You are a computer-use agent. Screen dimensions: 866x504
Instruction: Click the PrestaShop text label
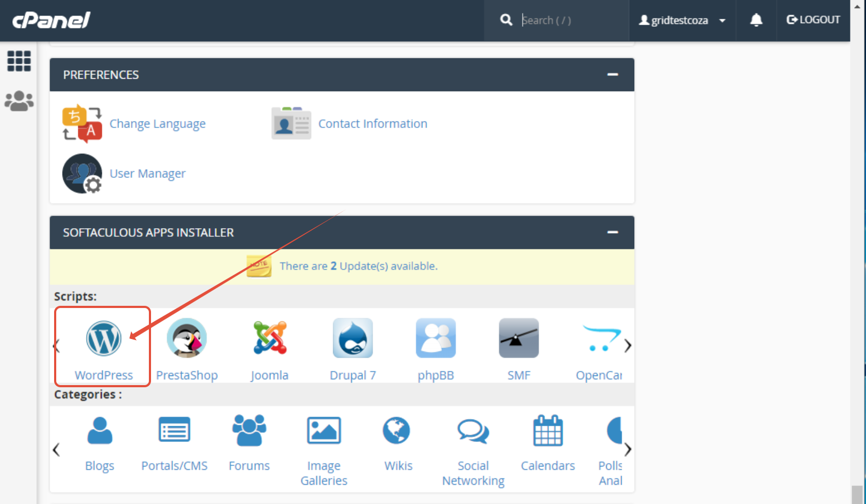point(187,375)
